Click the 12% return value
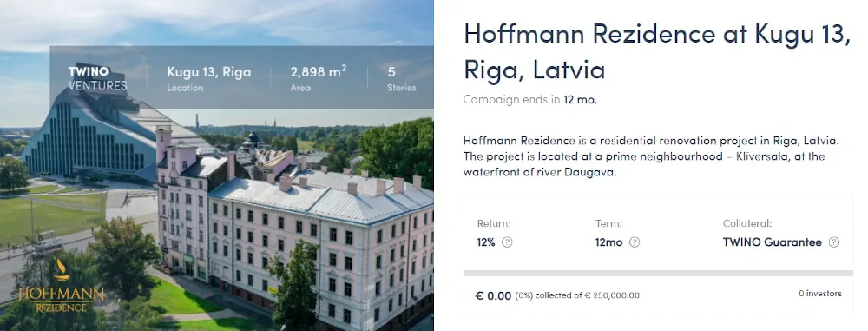Viewport: 868px width, 331px height. coord(486,242)
